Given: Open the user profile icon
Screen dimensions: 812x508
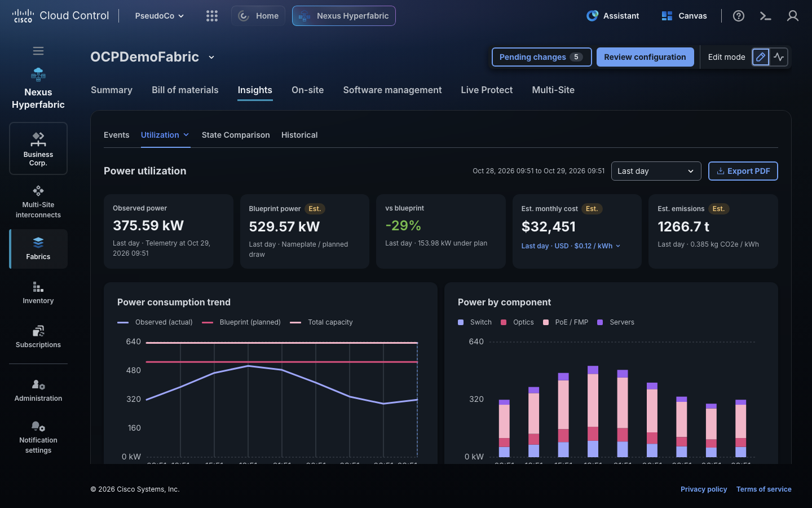Looking at the screenshot, I should click(x=793, y=16).
